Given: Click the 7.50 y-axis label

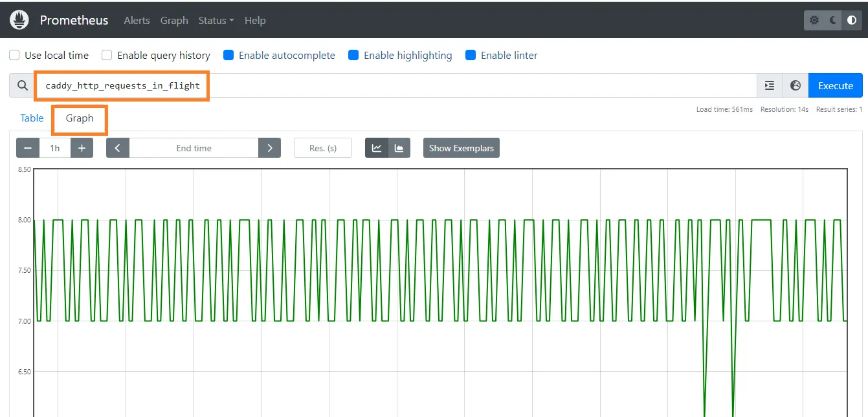Looking at the screenshot, I should click(25, 270).
